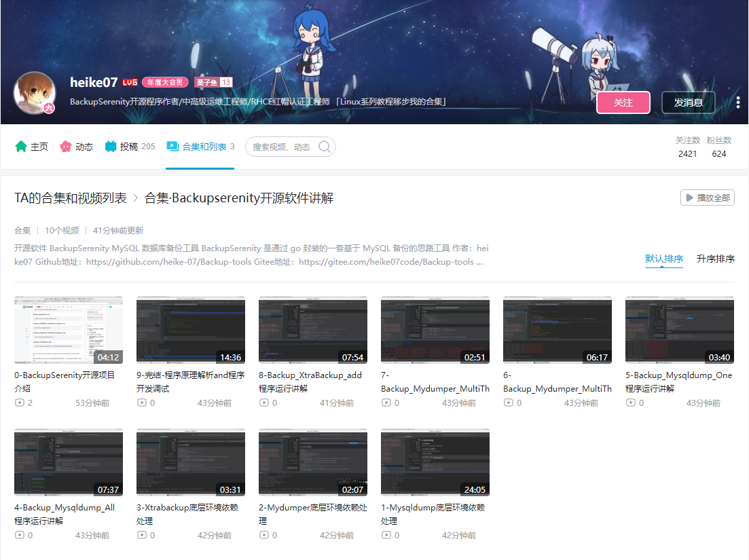Open the 24:05 video thumbnail
The image size is (749, 560).
point(435,462)
